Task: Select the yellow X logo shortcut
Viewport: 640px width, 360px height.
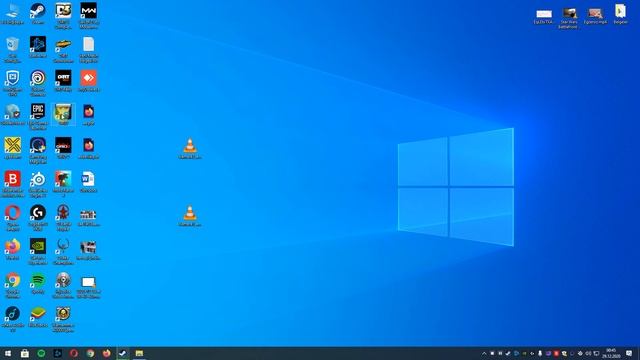Action: (13, 148)
